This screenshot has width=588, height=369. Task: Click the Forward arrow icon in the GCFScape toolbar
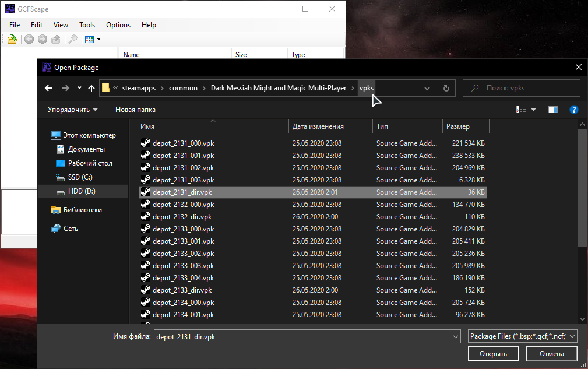(x=43, y=39)
